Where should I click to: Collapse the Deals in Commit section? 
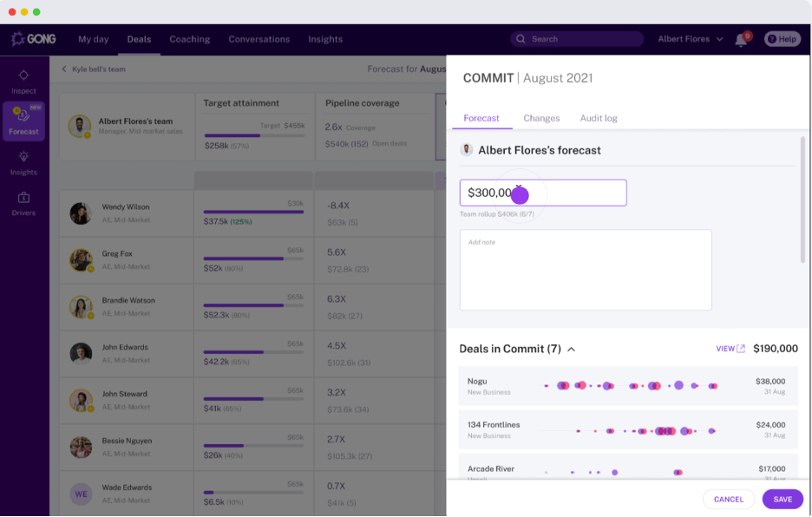[571, 350]
